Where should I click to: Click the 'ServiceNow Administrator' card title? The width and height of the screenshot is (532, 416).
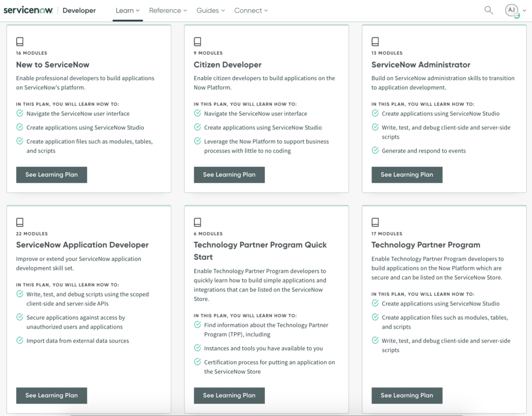[421, 64]
